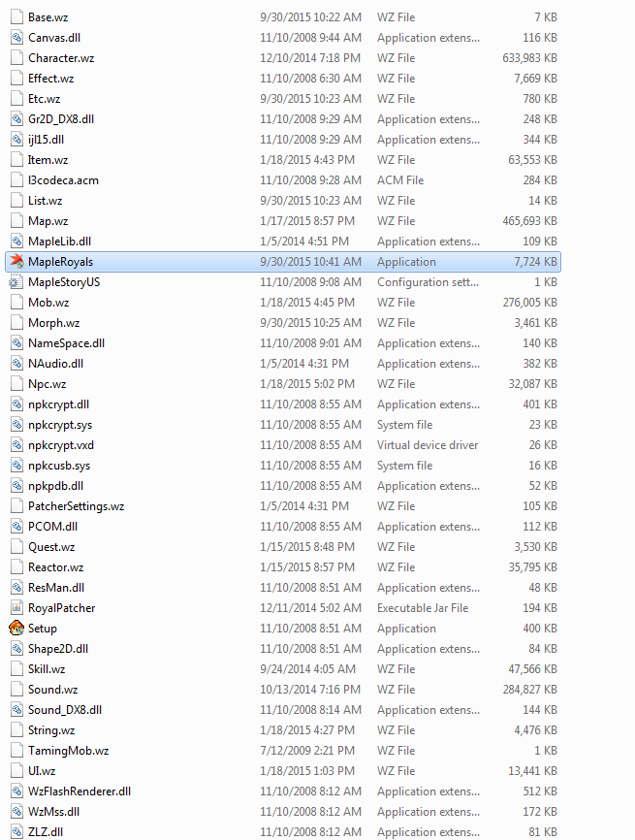Select the Item.wz file name
The height and width of the screenshot is (840, 635).
pos(48,160)
